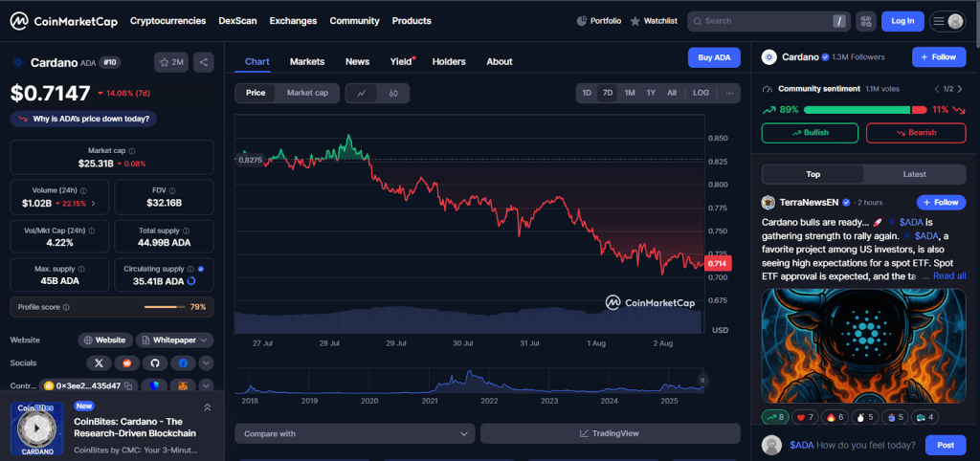
Task: Select the 7D time range
Action: pos(608,93)
